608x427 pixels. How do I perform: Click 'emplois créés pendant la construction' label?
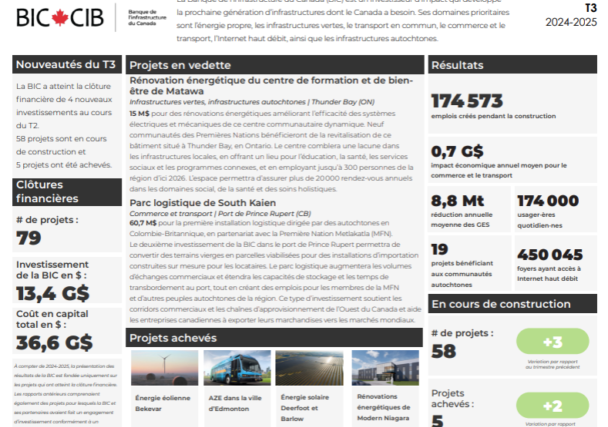click(x=493, y=116)
